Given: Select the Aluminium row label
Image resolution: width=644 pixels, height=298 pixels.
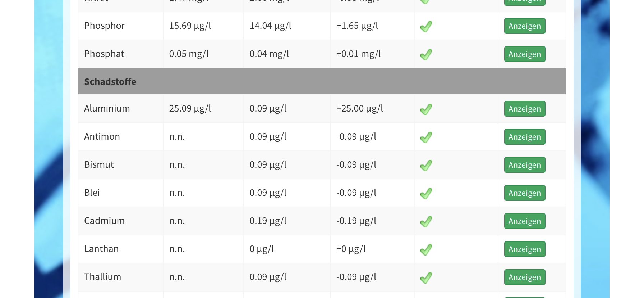Looking at the screenshot, I should (107, 108).
